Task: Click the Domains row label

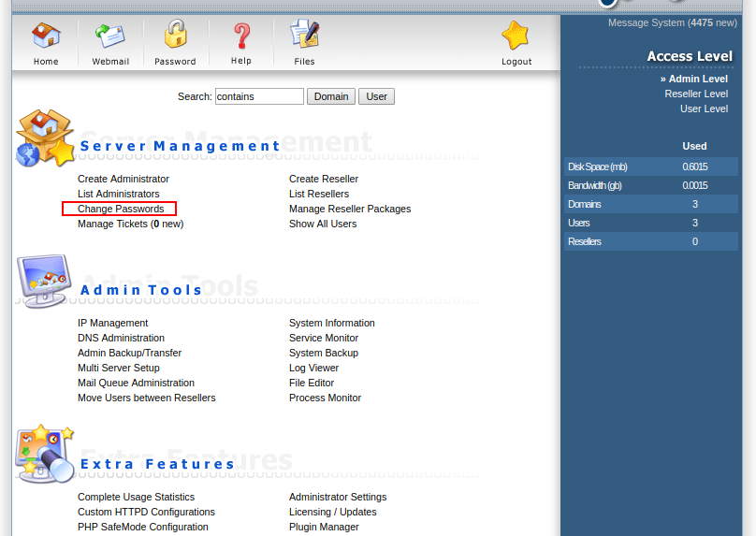Action: [x=585, y=204]
